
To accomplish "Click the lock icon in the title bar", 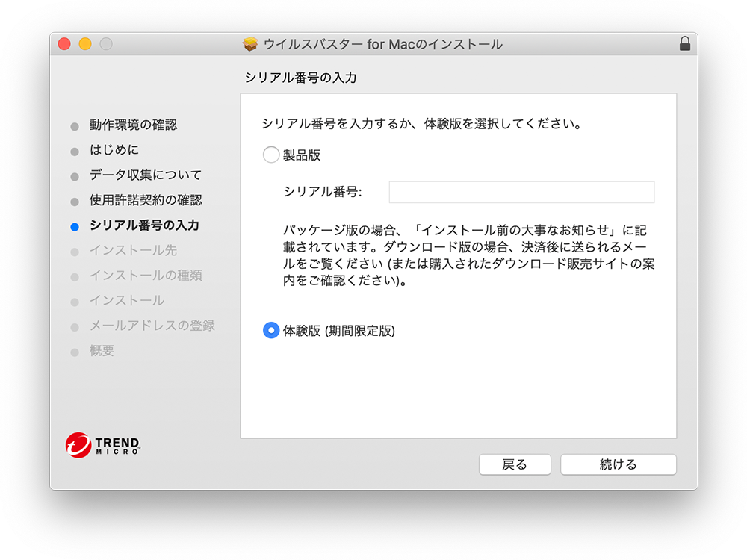I will (x=684, y=44).
